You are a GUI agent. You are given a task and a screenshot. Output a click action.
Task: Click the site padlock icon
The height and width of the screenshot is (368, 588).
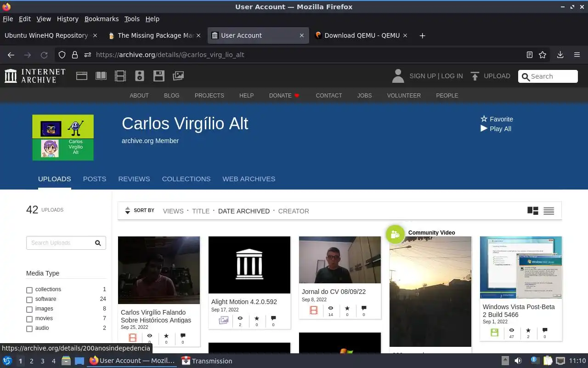coord(75,55)
